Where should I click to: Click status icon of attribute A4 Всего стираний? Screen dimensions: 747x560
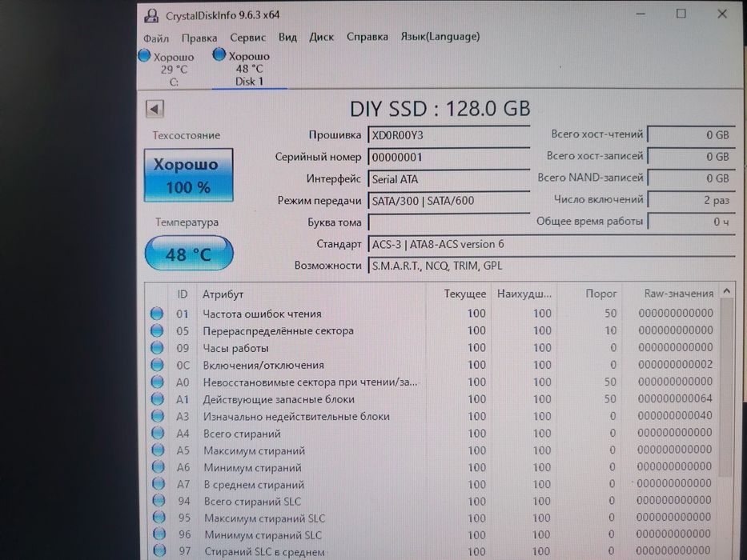(x=158, y=434)
